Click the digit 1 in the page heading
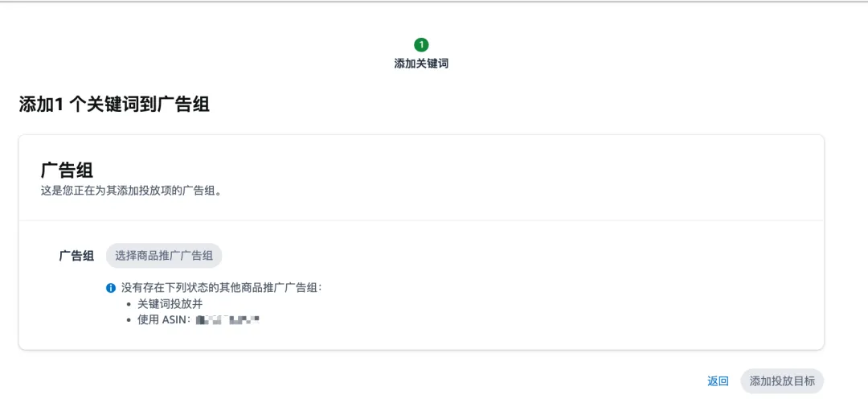 [59, 105]
